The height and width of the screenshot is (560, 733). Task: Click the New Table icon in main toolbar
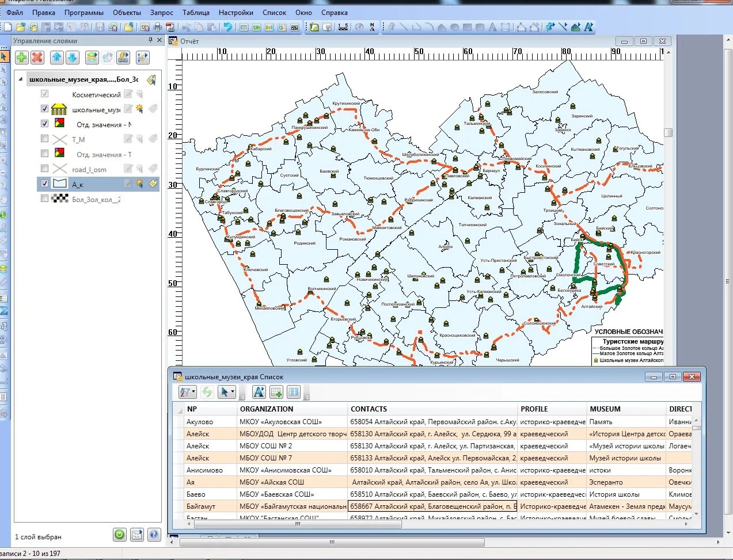point(7,27)
